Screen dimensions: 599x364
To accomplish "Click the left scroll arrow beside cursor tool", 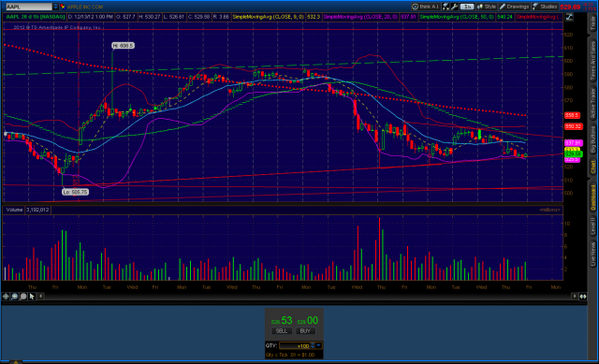I will [40, 297].
